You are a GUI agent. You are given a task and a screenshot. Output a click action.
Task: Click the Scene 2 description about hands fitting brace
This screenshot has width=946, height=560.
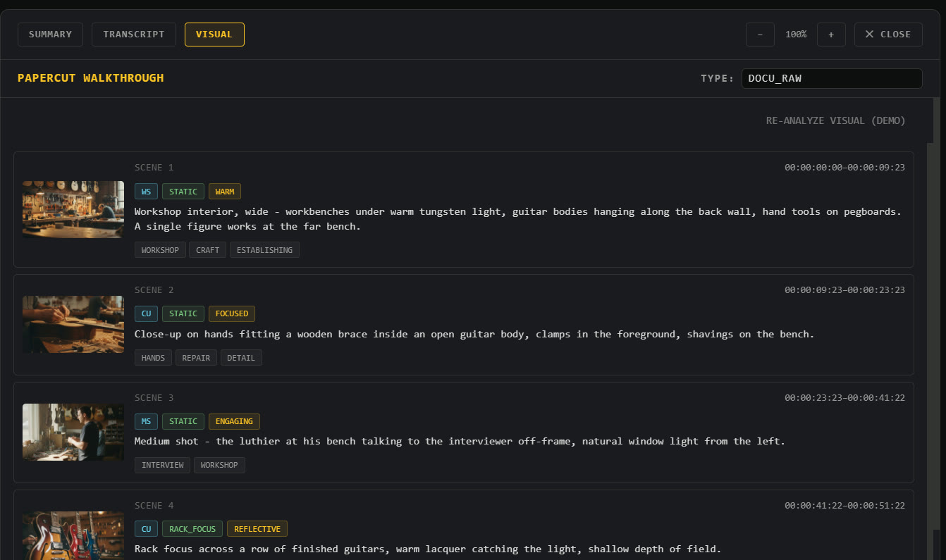[474, 335]
